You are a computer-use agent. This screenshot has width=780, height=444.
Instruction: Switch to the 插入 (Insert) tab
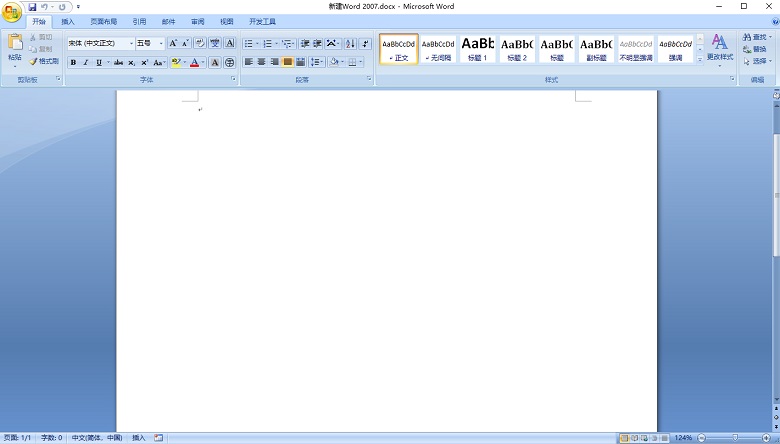[x=68, y=21]
